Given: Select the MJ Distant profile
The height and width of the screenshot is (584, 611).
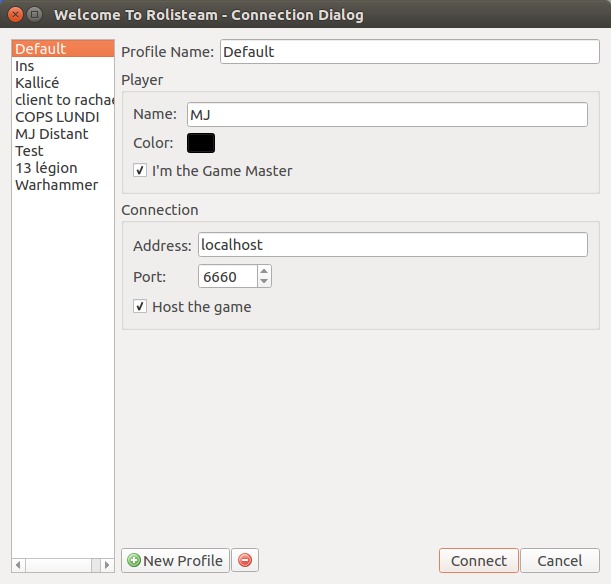Looking at the screenshot, I should pyautogui.click(x=52, y=134).
